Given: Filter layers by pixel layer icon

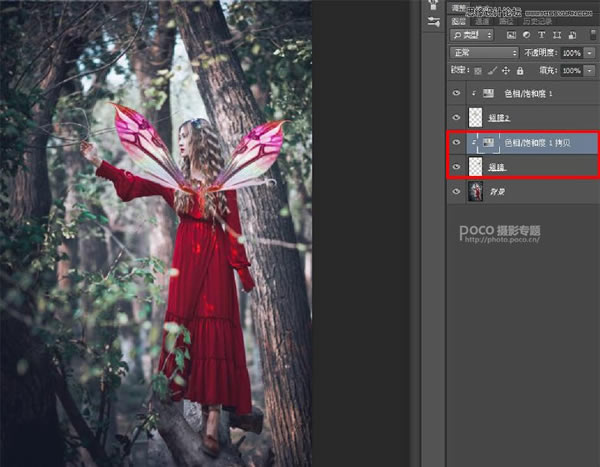Looking at the screenshot, I should pyautogui.click(x=513, y=33).
